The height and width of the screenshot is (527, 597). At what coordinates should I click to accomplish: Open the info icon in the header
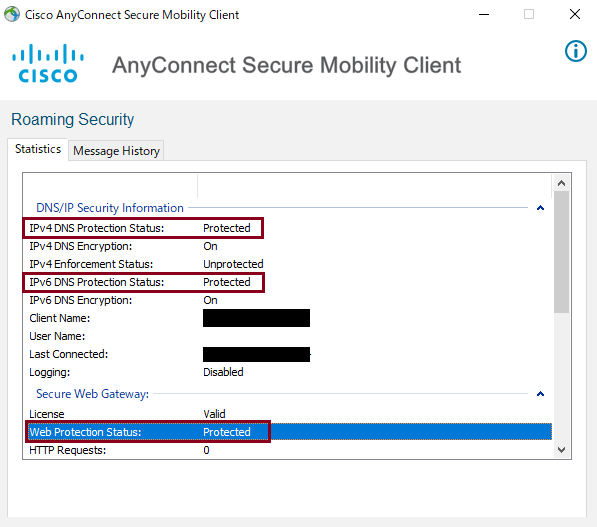pos(576,51)
